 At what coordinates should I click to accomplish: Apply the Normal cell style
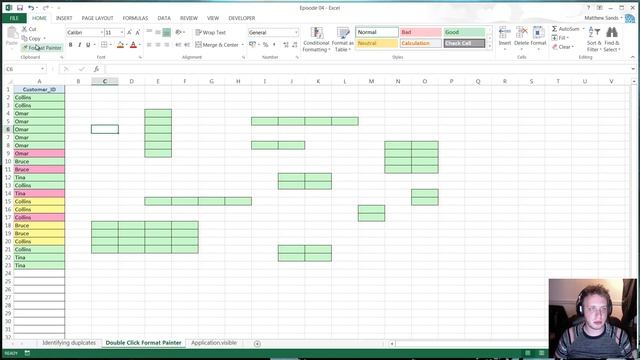click(377, 32)
